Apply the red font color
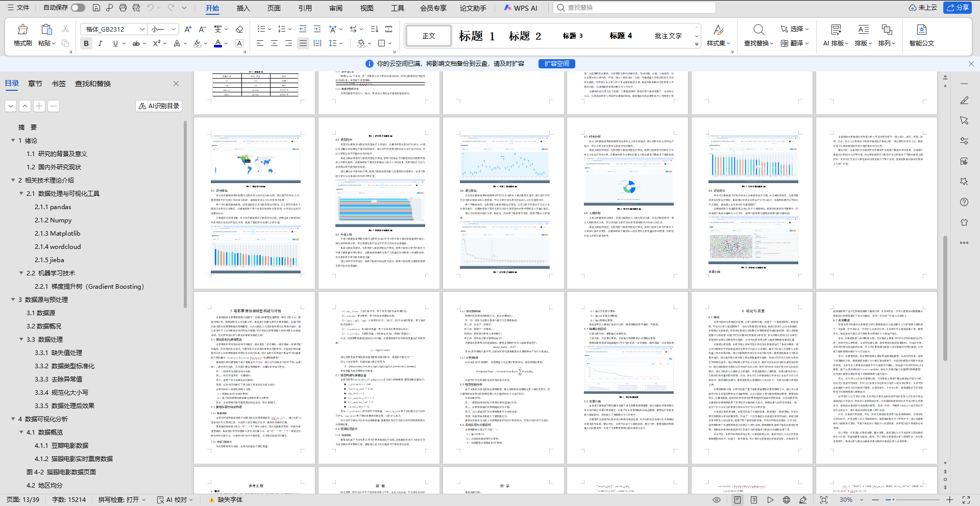Screen dimensions: 980x506 point(218,43)
